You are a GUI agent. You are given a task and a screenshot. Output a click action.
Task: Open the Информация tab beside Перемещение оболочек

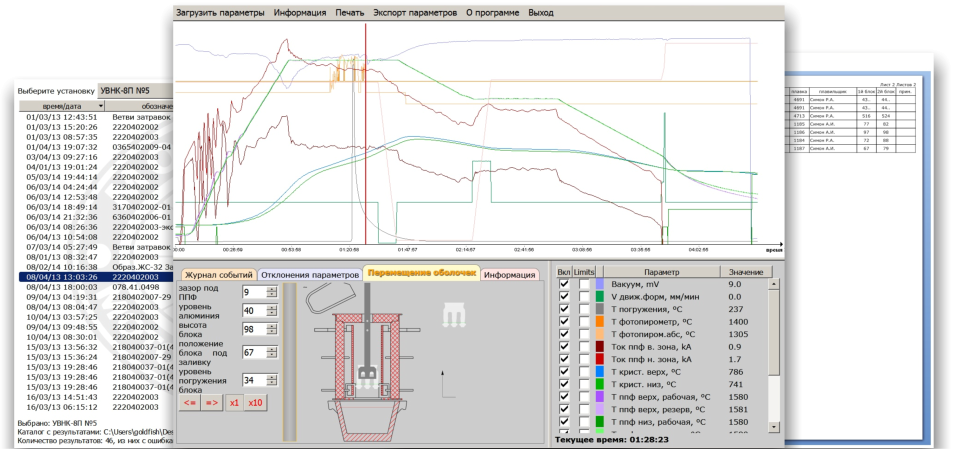[511, 275]
